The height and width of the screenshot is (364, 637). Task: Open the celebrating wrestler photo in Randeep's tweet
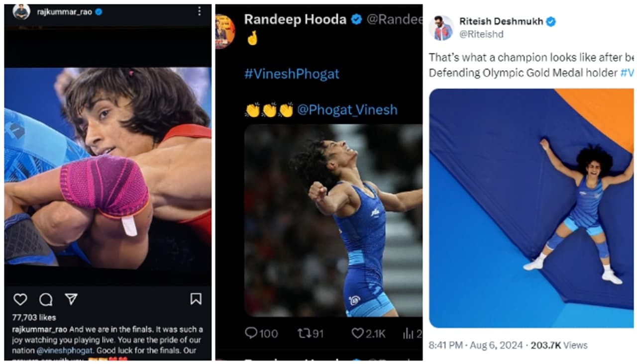point(333,220)
